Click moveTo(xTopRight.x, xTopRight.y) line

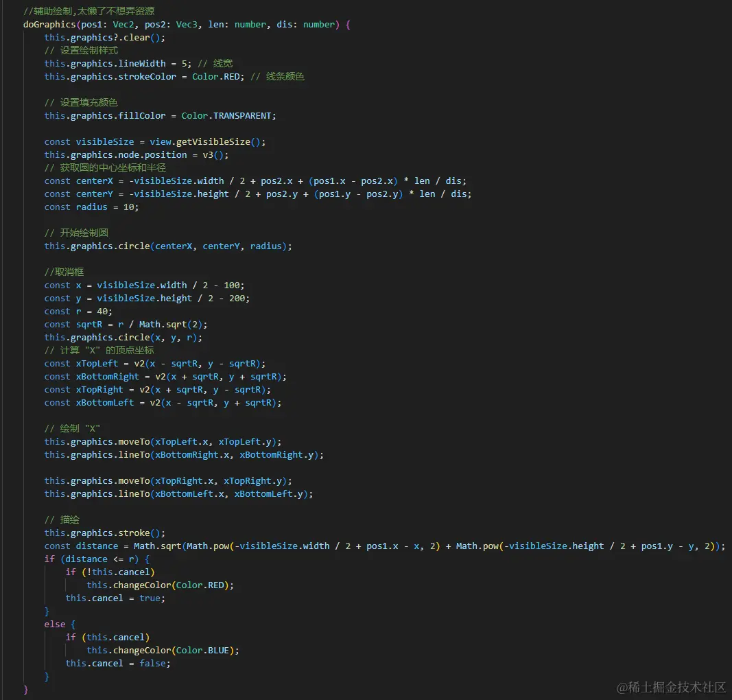point(168,481)
